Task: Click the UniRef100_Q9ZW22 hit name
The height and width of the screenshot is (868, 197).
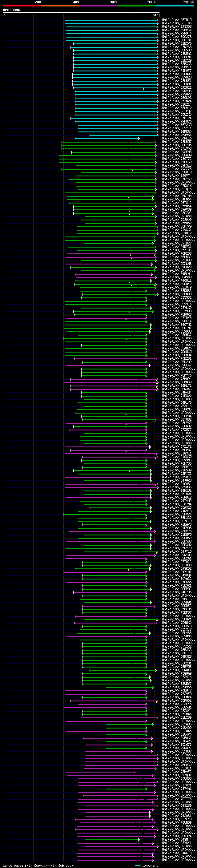Action: coord(177,88)
